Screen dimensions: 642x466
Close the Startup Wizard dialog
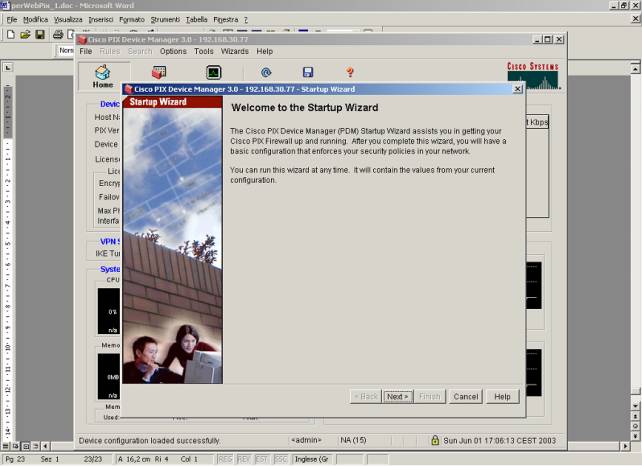tap(518, 89)
